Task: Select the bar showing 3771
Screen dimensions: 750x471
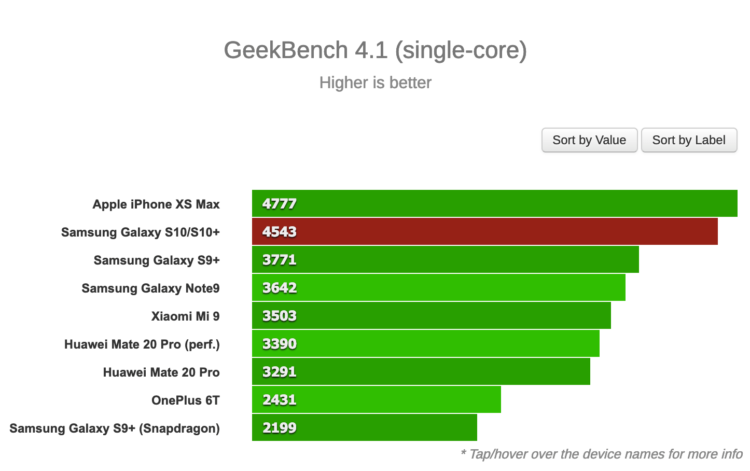Action: [445, 260]
